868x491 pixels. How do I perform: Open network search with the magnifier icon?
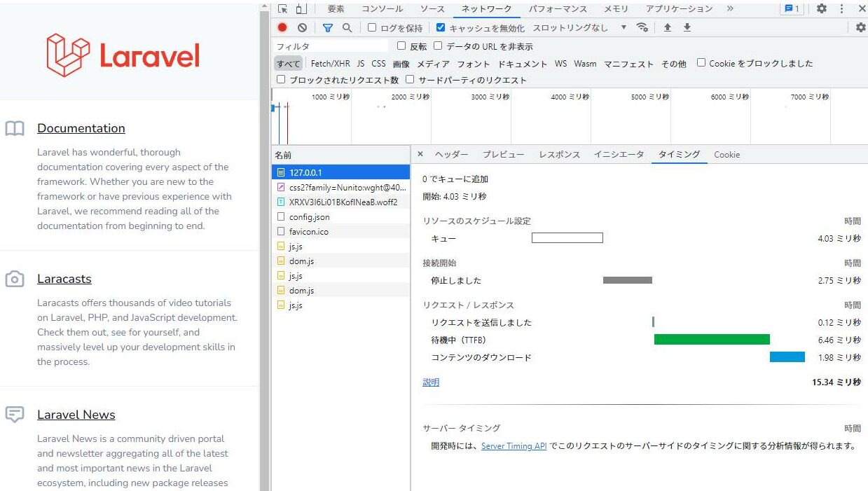tap(347, 28)
